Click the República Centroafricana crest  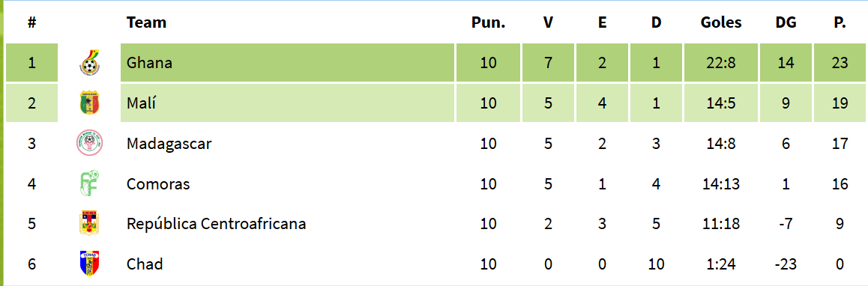click(x=89, y=224)
